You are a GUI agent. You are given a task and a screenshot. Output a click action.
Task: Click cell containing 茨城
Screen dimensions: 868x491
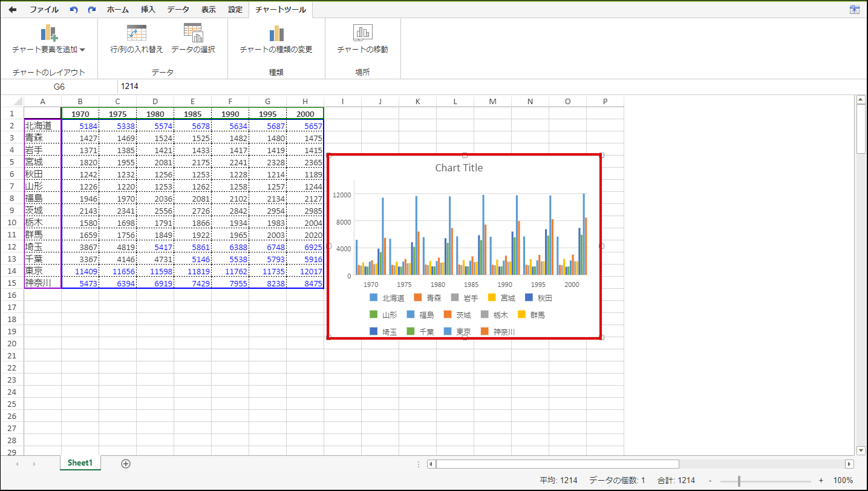[42, 210]
